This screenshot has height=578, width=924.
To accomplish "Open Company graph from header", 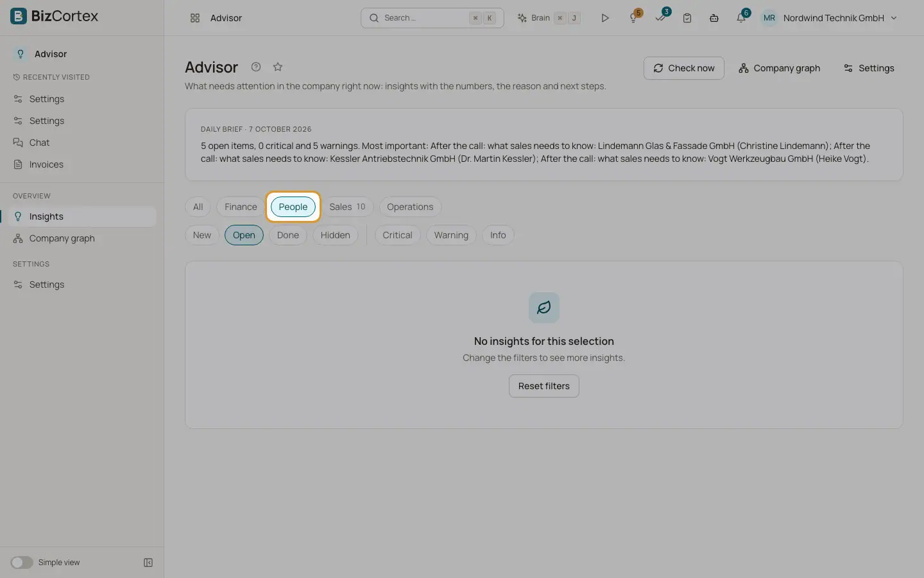I will [779, 68].
